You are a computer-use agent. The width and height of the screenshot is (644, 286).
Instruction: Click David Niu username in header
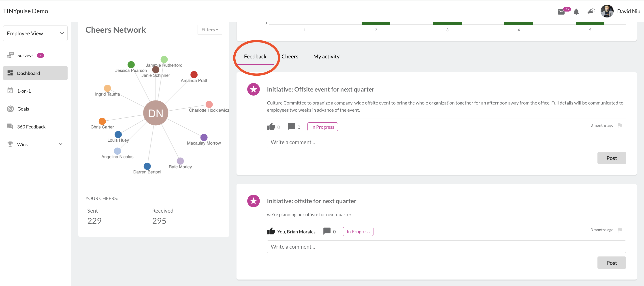tap(629, 11)
